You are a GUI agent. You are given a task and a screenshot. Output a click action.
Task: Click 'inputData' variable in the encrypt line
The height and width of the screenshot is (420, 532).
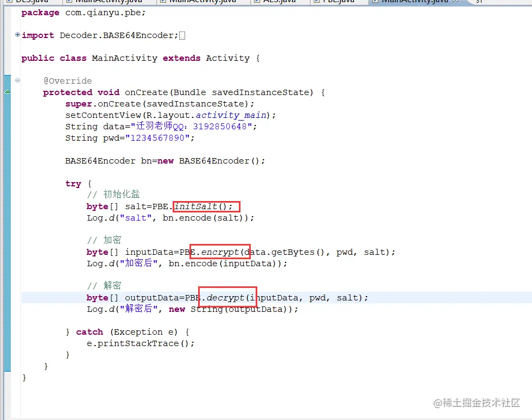[x=149, y=252]
